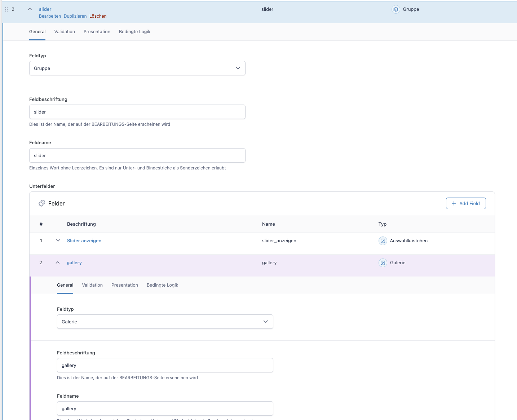The image size is (517, 420).
Task: Open the Feldtyp dropdown showing Galerie
Action: [x=165, y=322]
